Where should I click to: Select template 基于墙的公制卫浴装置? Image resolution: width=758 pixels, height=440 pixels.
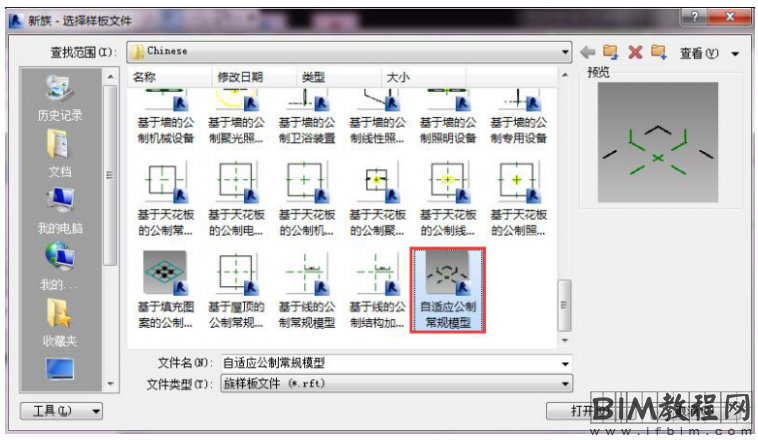tap(307, 118)
